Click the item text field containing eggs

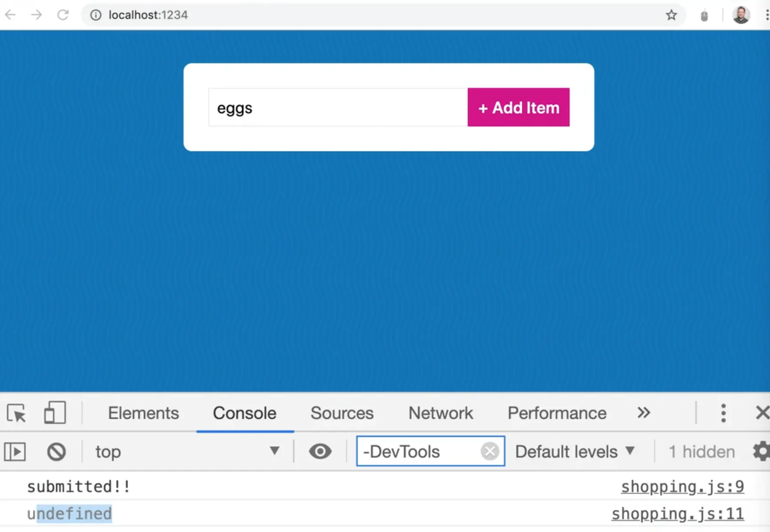click(x=337, y=107)
